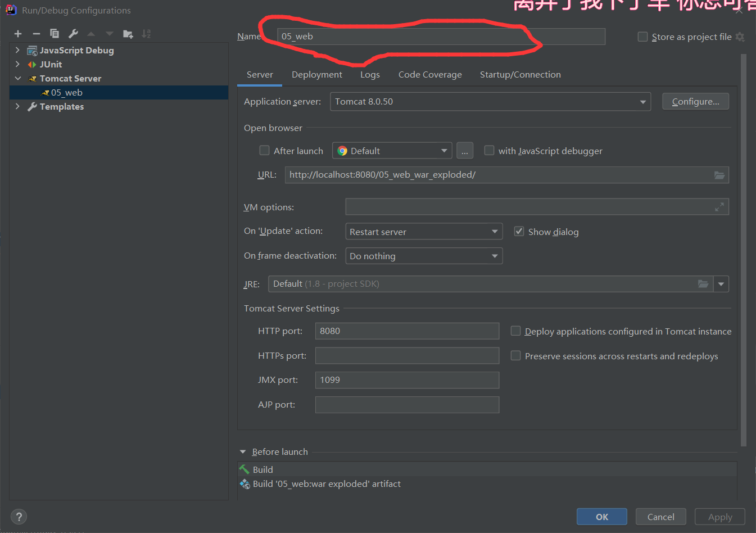Image resolution: width=756 pixels, height=533 pixels.
Task: Click the Cancel button
Action: click(x=661, y=517)
